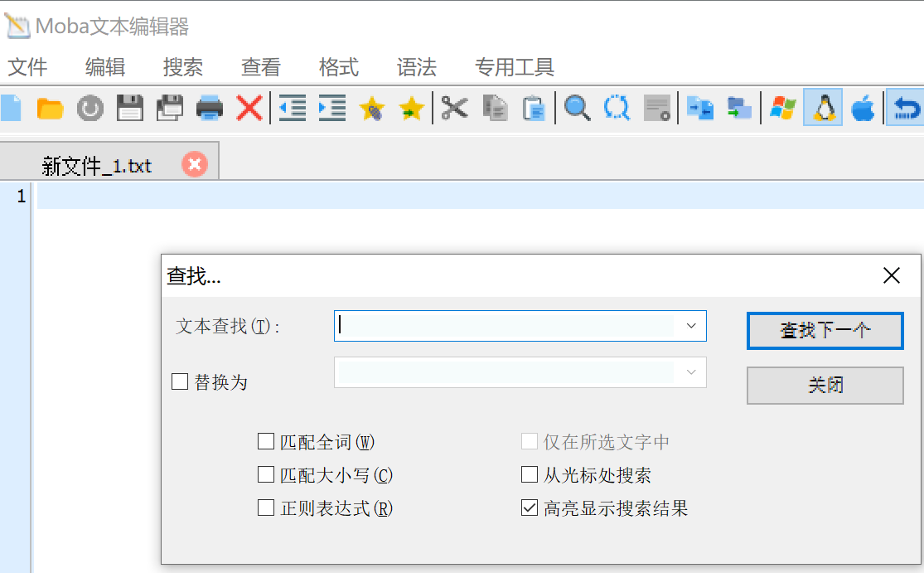Click line number 1 in gutter

[x=22, y=196]
